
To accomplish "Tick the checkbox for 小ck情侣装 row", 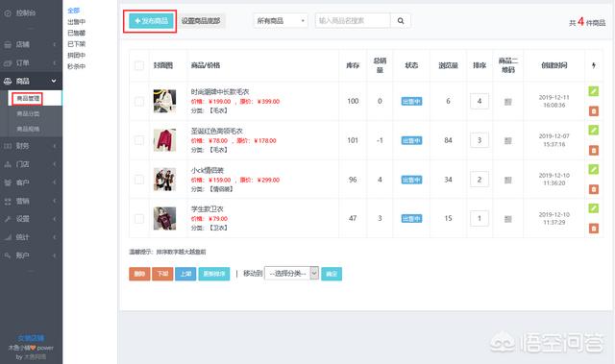I will coord(139,180).
